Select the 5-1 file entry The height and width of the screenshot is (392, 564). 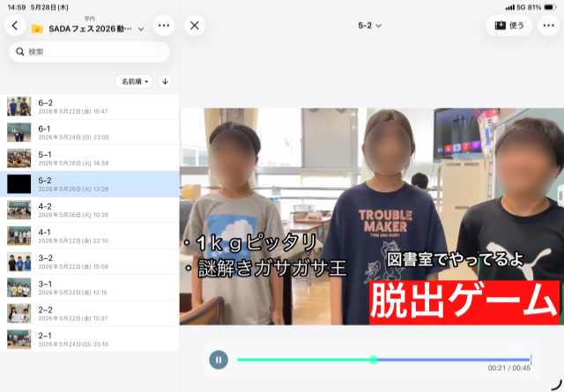click(x=90, y=159)
